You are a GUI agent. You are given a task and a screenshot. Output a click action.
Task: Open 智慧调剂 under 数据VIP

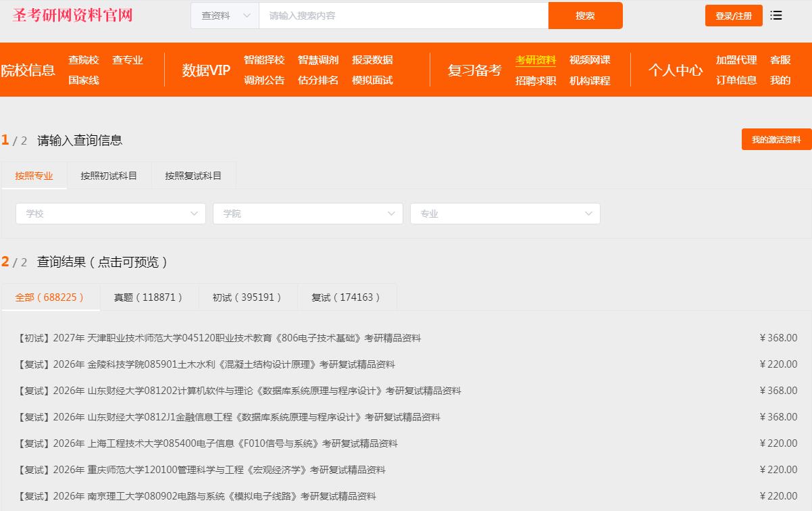point(318,59)
